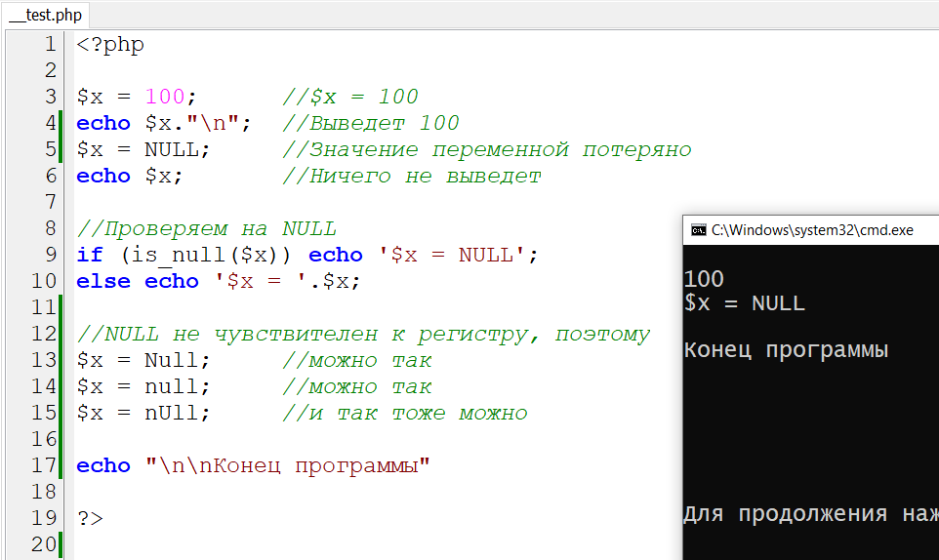Click line number 20 in gutter
This screenshot has height=560, width=939.
pyautogui.click(x=44, y=544)
